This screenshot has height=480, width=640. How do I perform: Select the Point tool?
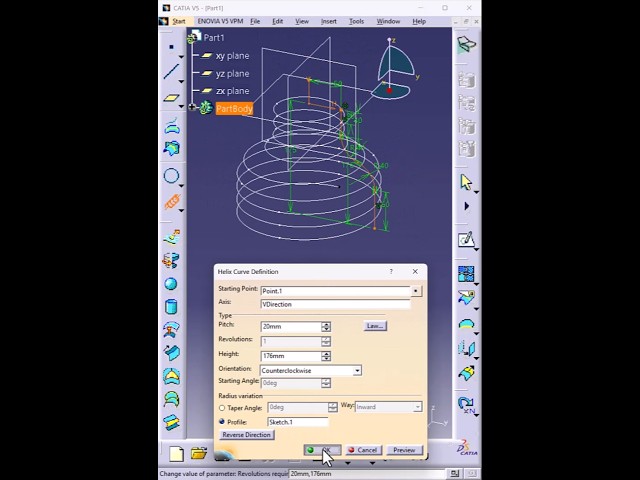click(171, 47)
